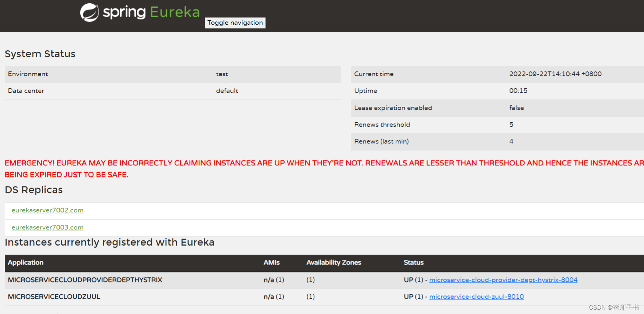The height and width of the screenshot is (314, 644).
Task: Click n/a (1) in the HYSTRIX row
Action: (274, 280)
